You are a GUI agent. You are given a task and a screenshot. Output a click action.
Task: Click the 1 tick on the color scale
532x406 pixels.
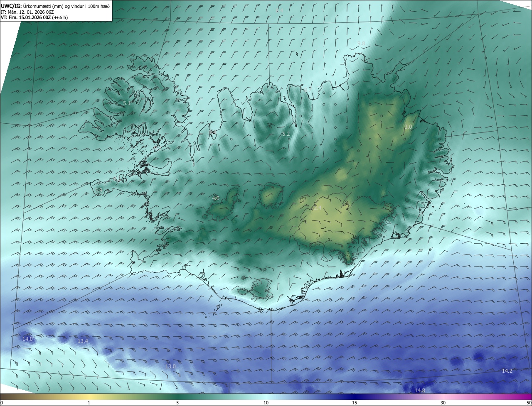pos(89,403)
